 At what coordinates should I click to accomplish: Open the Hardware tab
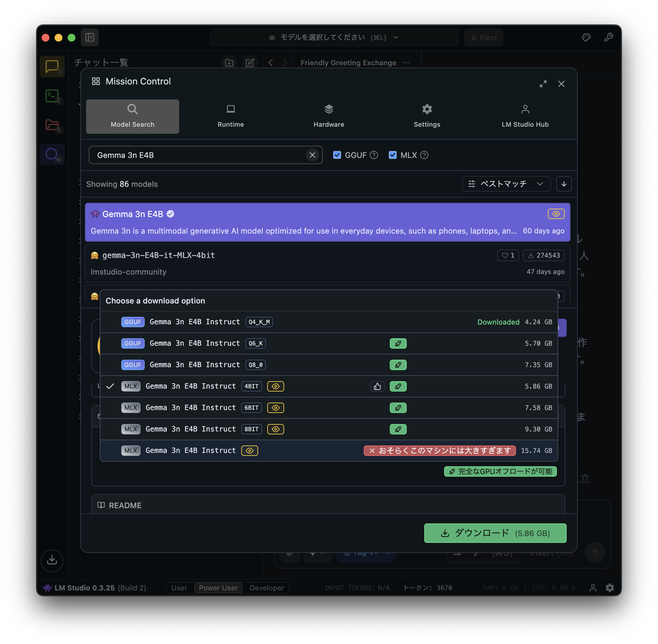[x=329, y=116]
